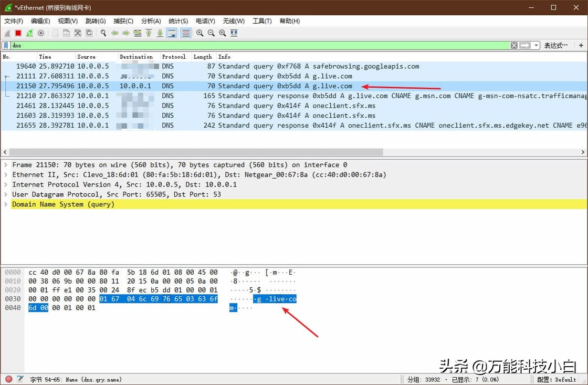Click the find packet magnifier icon
This screenshot has width=588, height=385.
(103, 33)
